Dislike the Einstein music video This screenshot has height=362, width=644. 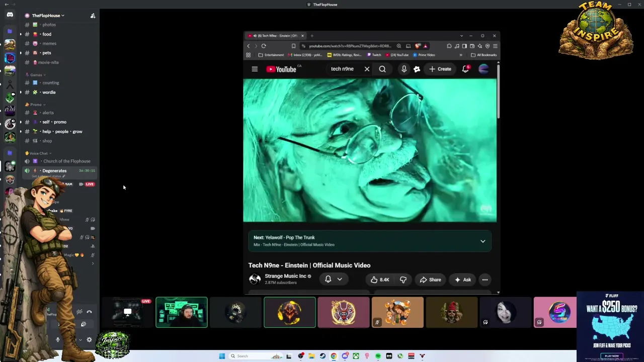point(403,280)
